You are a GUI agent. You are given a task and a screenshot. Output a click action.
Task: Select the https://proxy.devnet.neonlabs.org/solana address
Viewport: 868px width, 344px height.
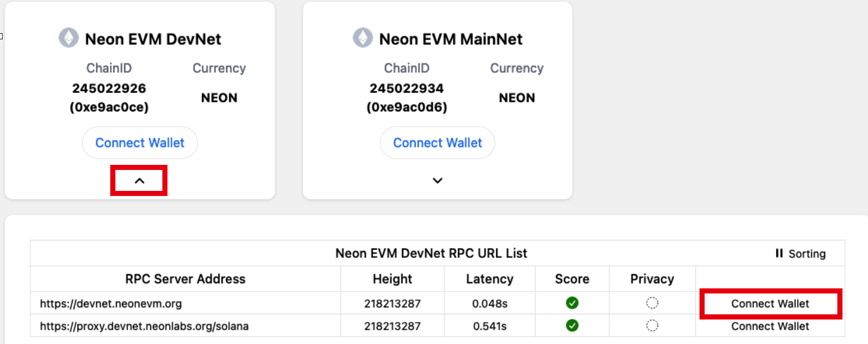pos(144,326)
